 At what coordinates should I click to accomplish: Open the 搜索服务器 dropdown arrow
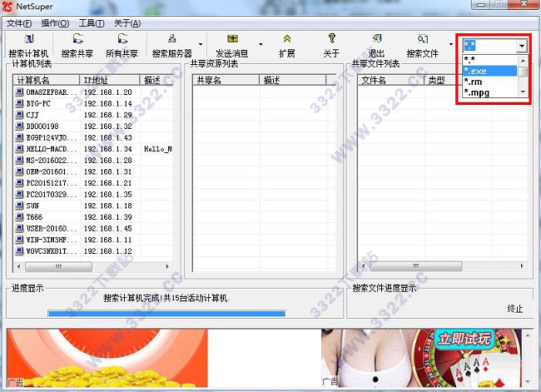click(201, 44)
